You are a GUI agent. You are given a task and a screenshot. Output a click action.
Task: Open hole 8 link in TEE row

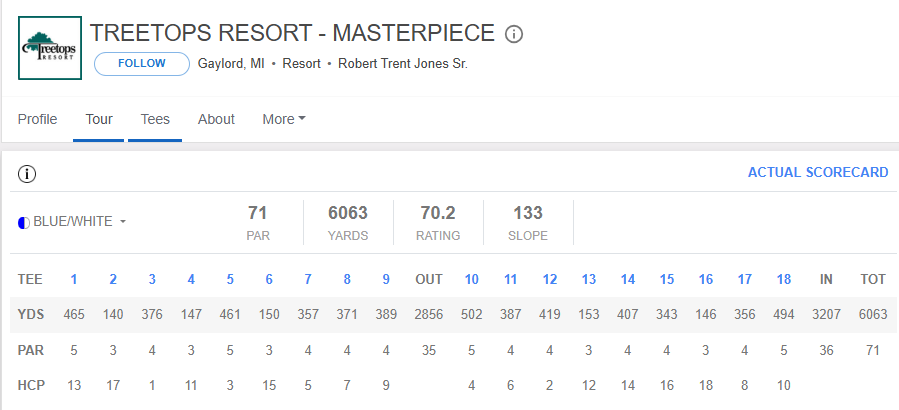pyautogui.click(x=347, y=279)
